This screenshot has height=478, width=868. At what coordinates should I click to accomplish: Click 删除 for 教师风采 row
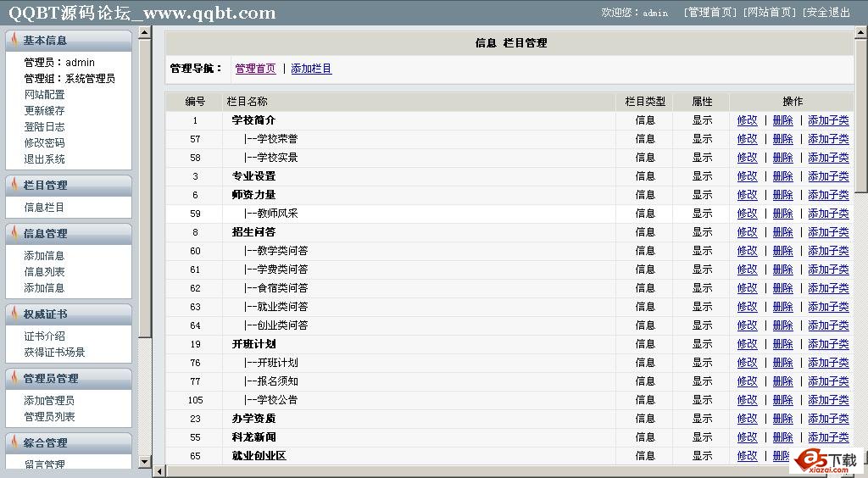pos(782,214)
